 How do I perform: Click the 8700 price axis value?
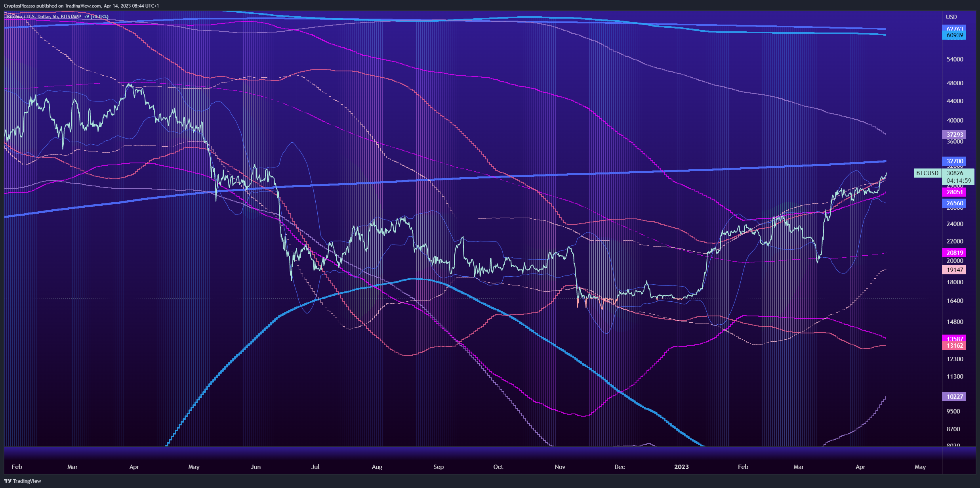tap(953, 429)
